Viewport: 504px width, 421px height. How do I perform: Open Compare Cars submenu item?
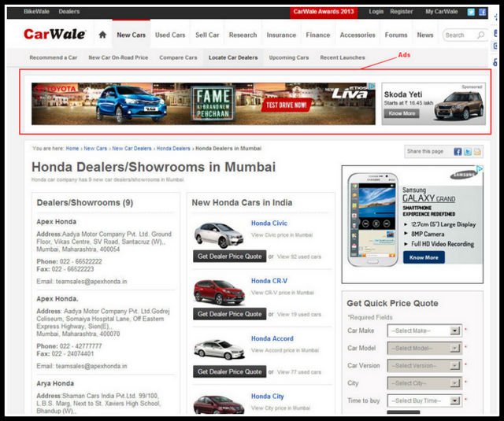click(178, 57)
